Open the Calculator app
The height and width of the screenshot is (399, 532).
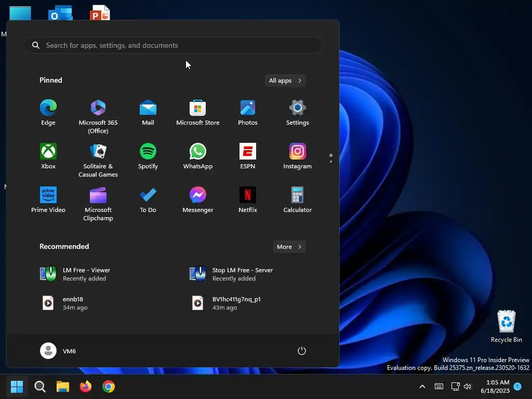298,200
